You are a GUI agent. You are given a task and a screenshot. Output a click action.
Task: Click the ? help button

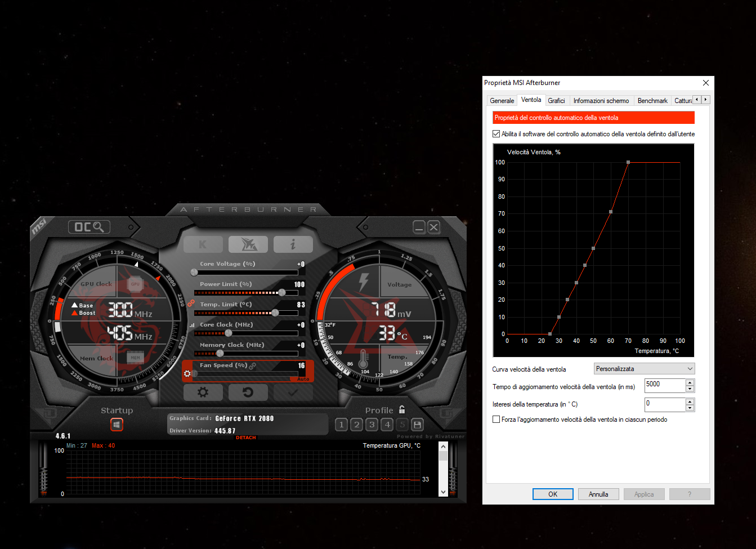pos(690,494)
